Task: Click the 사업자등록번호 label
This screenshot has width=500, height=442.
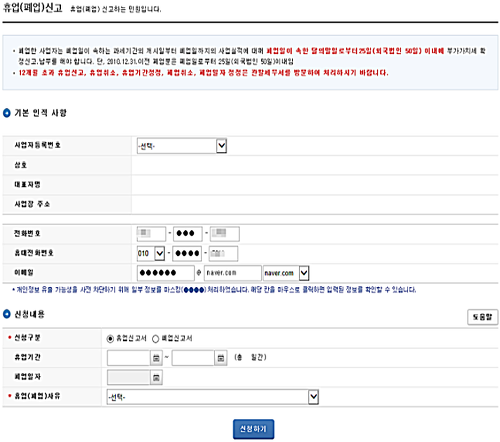Action: [37, 145]
